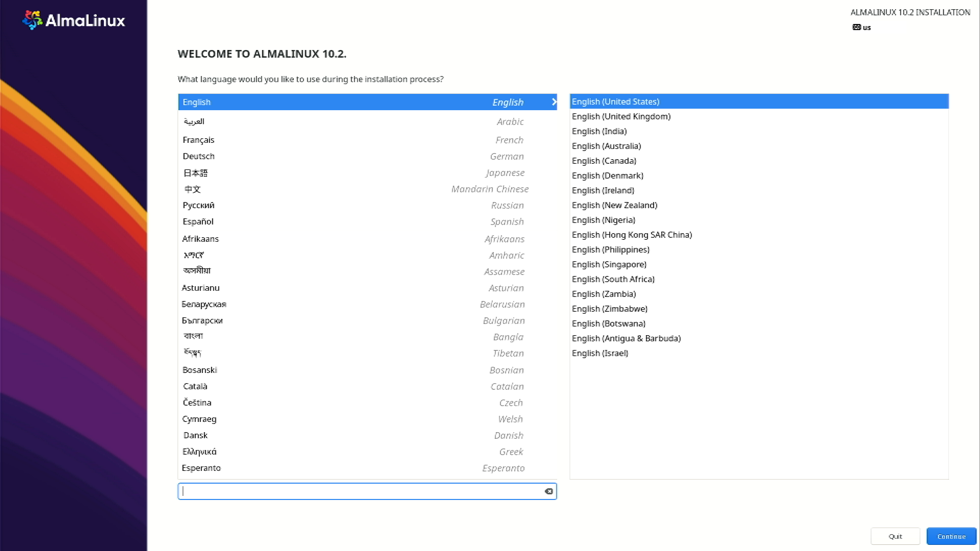Screen dimensions: 980x551
Task: Select English (Zambia) locale
Action: [759, 294]
